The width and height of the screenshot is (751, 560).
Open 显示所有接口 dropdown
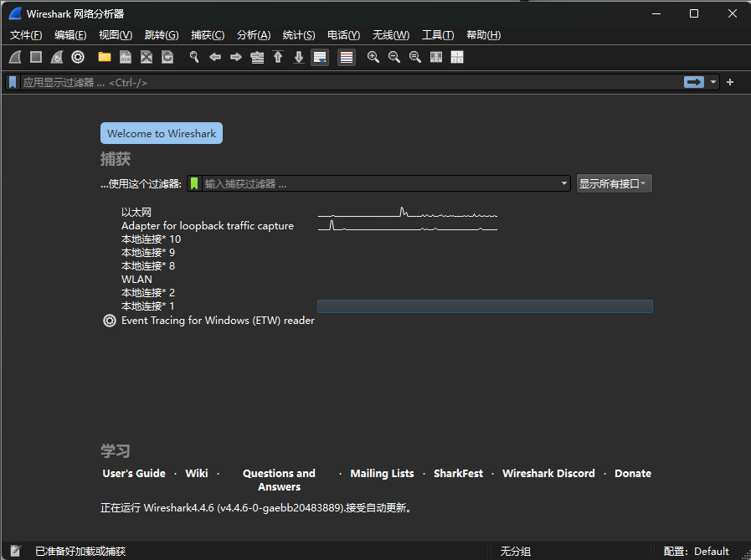point(614,183)
